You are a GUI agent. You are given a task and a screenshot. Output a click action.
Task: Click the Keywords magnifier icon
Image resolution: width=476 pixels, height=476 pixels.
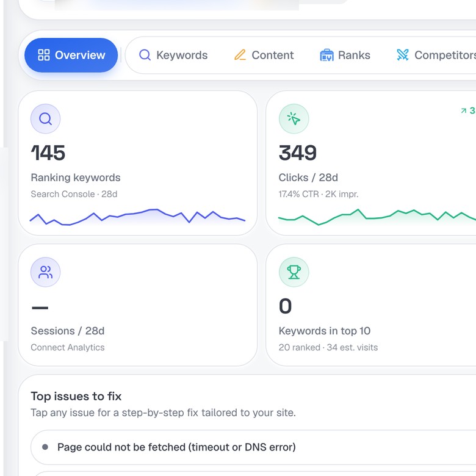[145, 55]
